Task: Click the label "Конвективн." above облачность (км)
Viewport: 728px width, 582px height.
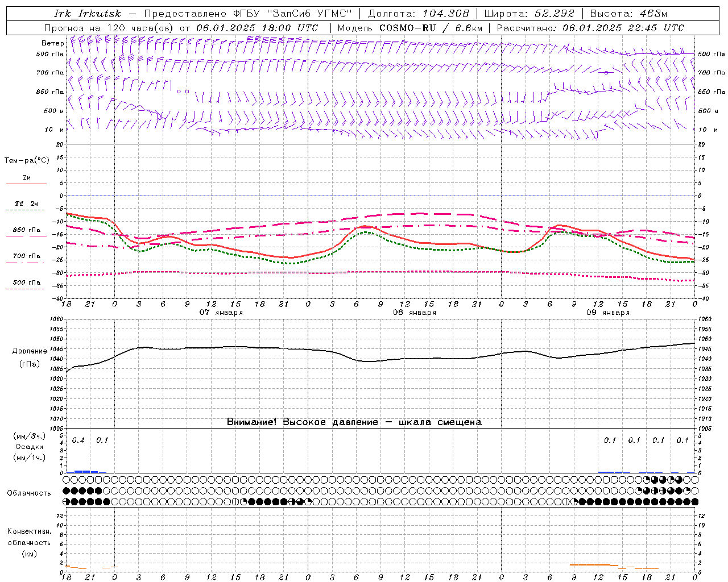Action: point(29,531)
